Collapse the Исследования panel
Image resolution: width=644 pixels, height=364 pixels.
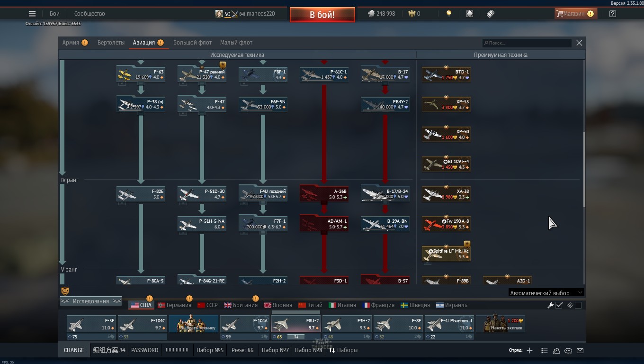click(x=90, y=301)
